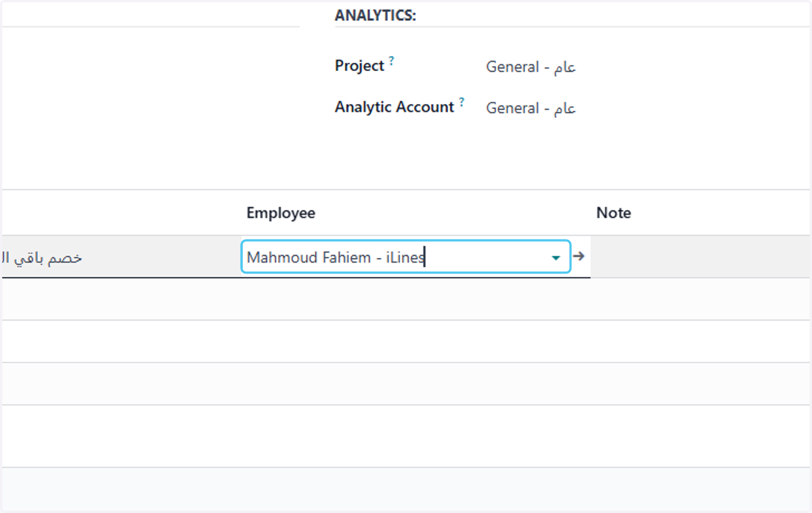Click the Note cell in the Mahmoud row
The height and width of the screenshot is (513, 812).
(701, 257)
